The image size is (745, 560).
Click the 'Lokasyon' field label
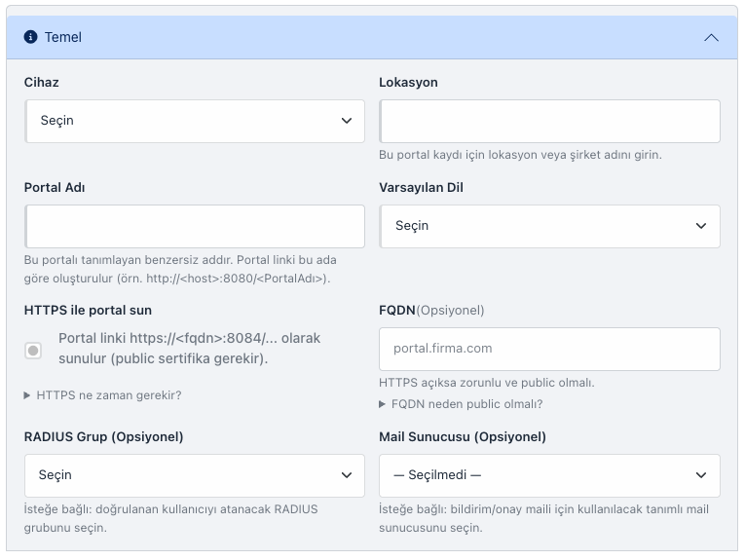pyautogui.click(x=408, y=82)
